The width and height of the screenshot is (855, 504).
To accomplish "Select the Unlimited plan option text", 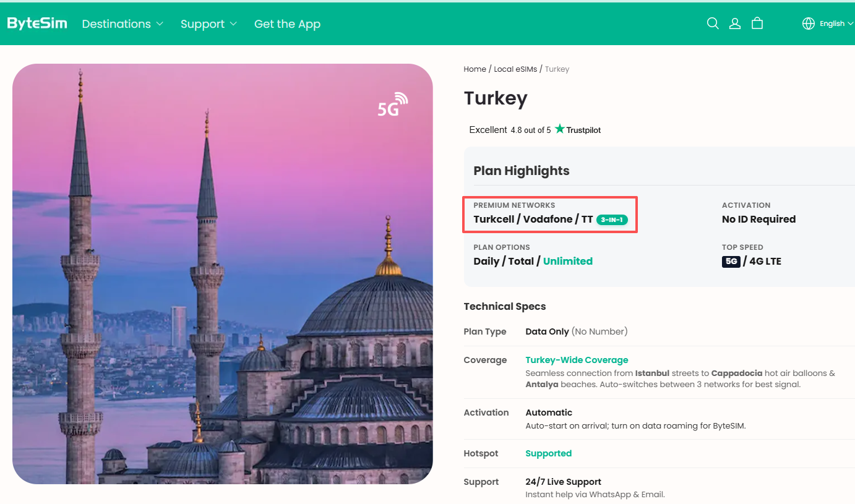I will [x=568, y=261].
